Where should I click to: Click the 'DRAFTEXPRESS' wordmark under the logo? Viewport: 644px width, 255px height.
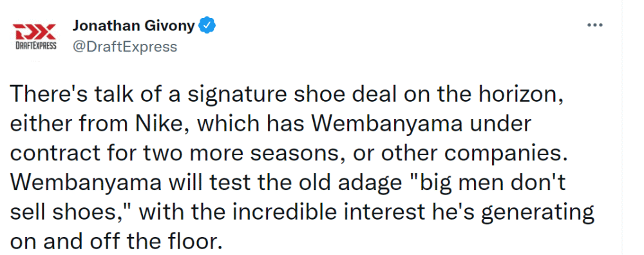(x=34, y=46)
